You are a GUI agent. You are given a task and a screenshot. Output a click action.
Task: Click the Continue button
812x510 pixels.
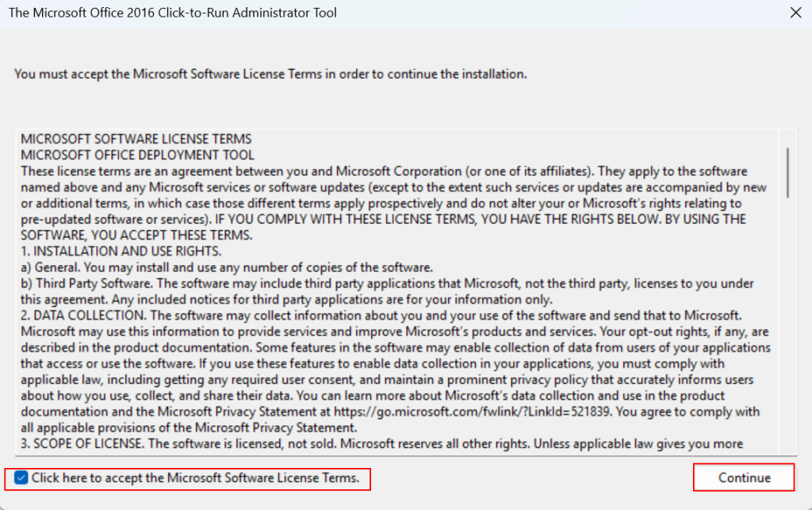[x=744, y=477]
